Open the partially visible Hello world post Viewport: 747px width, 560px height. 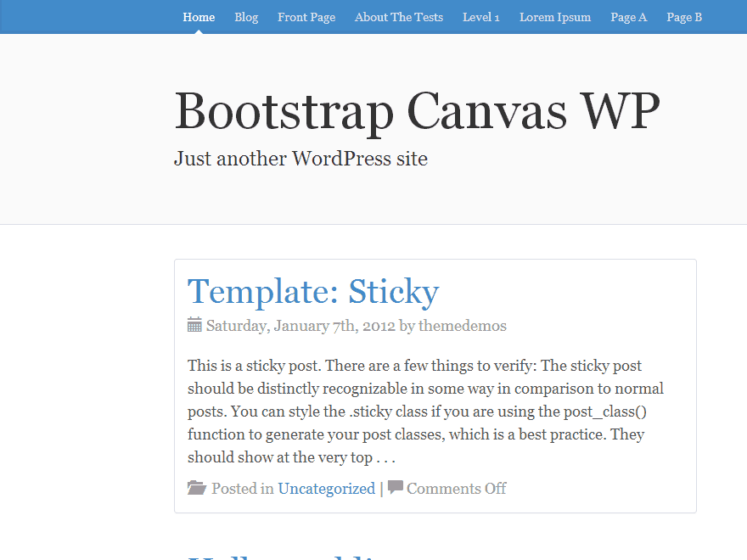[x=280, y=556]
